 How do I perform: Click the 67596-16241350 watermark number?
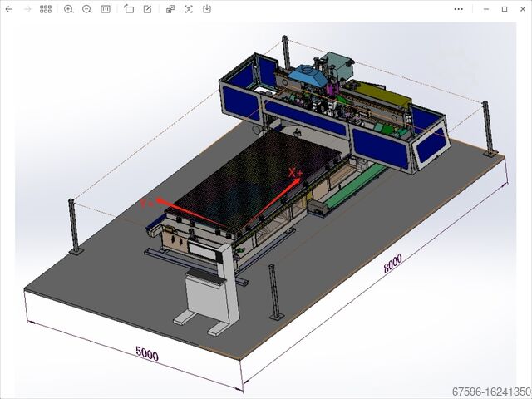pos(490,391)
